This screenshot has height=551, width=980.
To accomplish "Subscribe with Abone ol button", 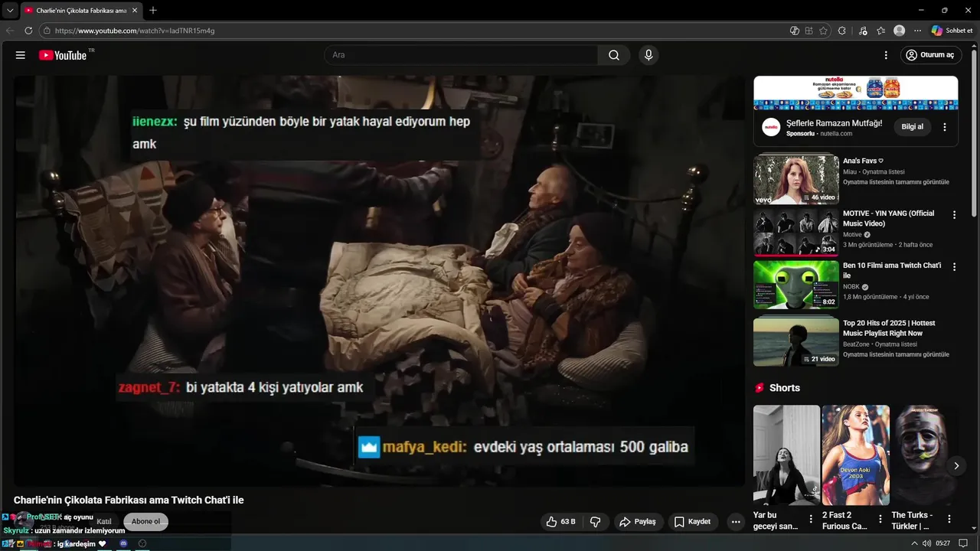I will point(145,522).
